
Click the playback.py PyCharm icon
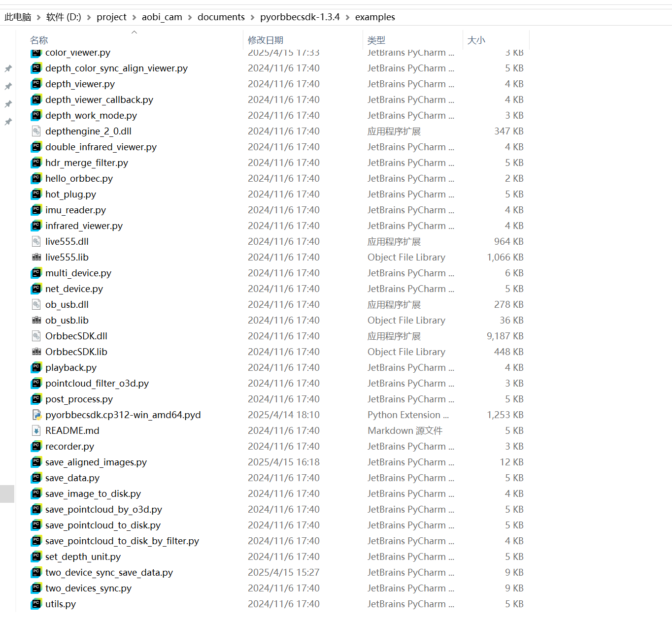click(36, 367)
